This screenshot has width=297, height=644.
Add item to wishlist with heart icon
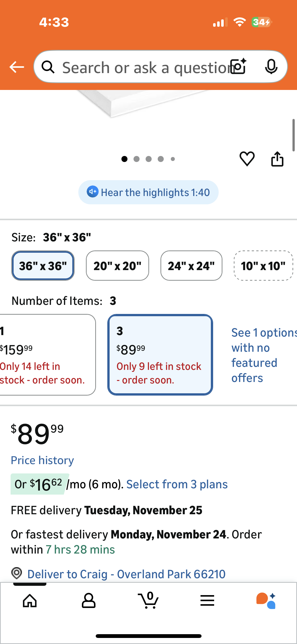(x=247, y=159)
